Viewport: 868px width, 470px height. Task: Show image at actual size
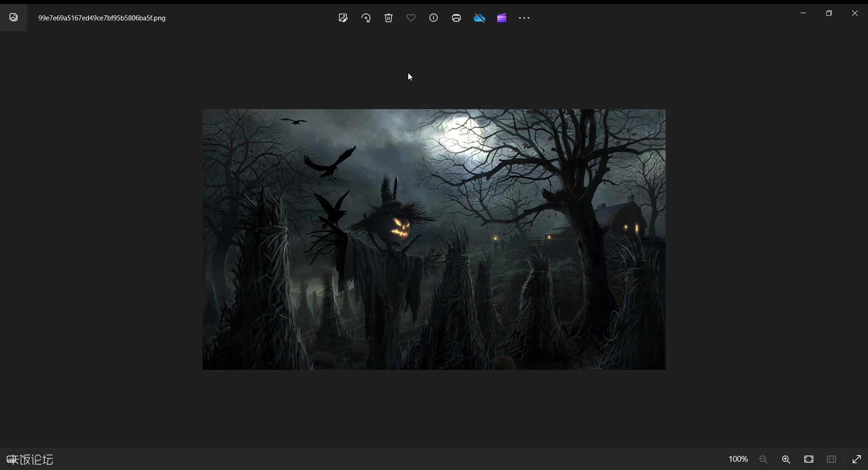[831, 459]
